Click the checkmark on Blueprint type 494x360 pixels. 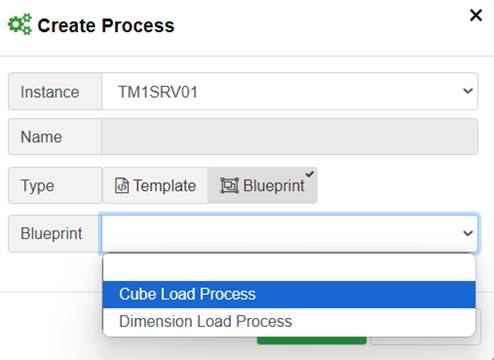310,174
